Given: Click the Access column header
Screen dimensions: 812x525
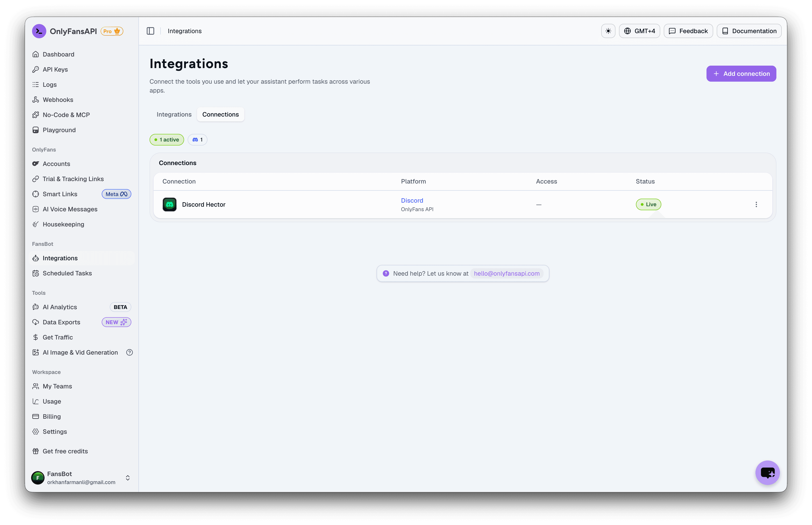Looking at the screenshot, I should coord(546,181).
